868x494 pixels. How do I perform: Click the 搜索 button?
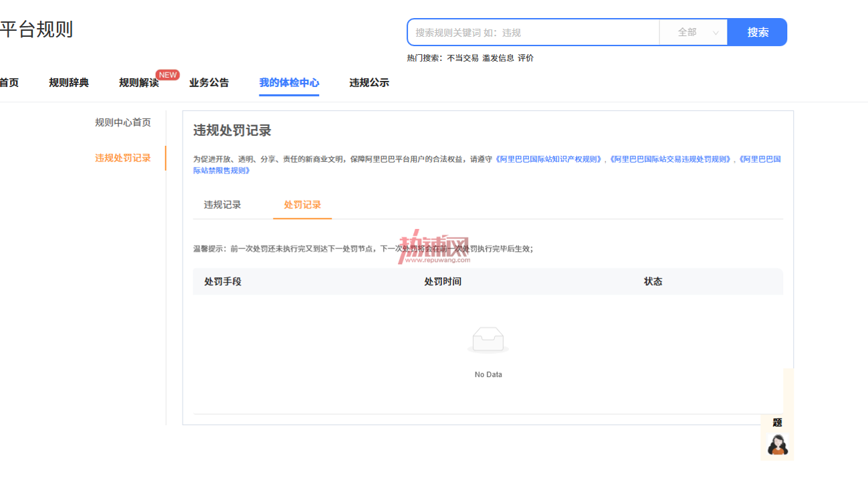pos(758,32)
